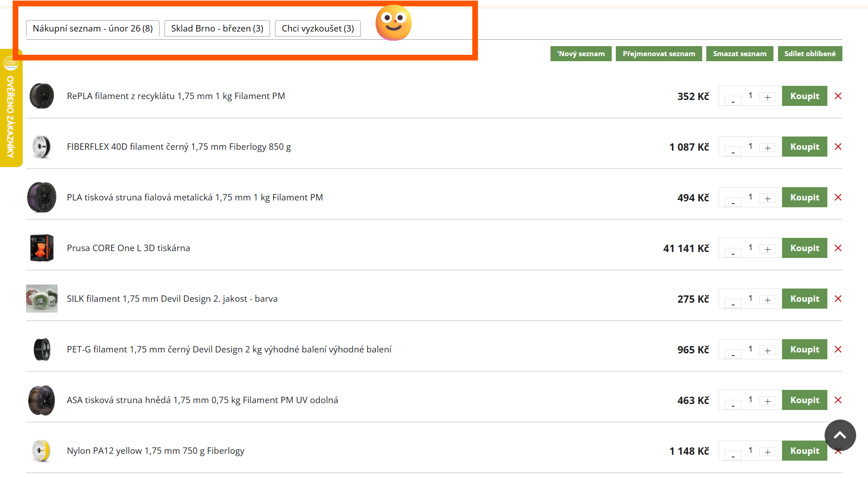The image size is (868, 478).
Task: Click the smiling emoji face icon
Action: (393, 23)
